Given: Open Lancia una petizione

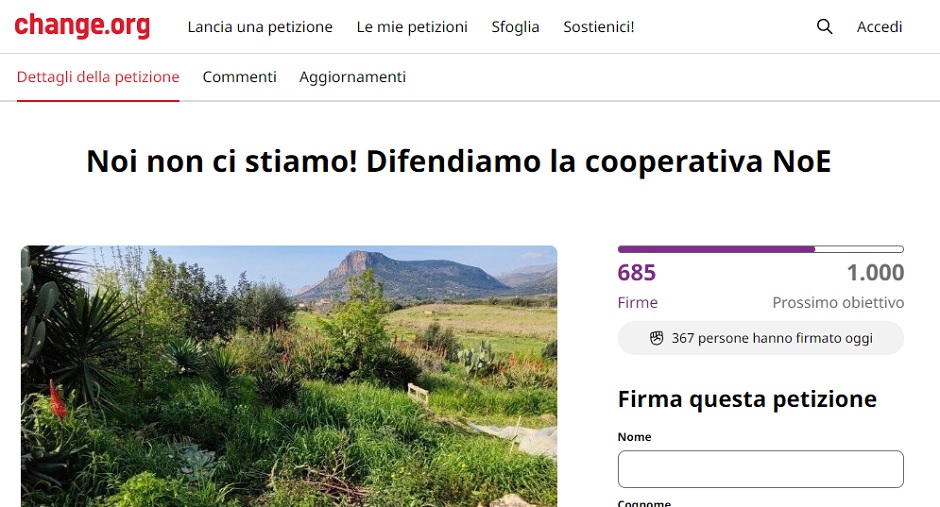Looking at the screenshot, I should tap(260, 27).
